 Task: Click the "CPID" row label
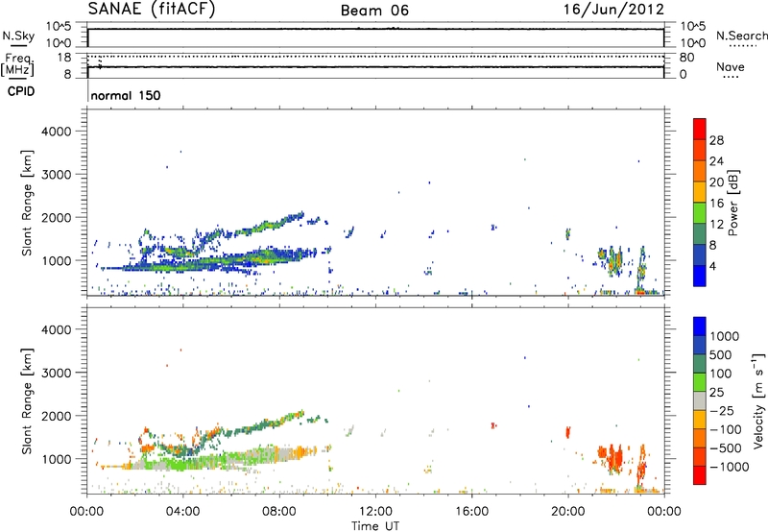pyautogui.click(x=21, y=91)
